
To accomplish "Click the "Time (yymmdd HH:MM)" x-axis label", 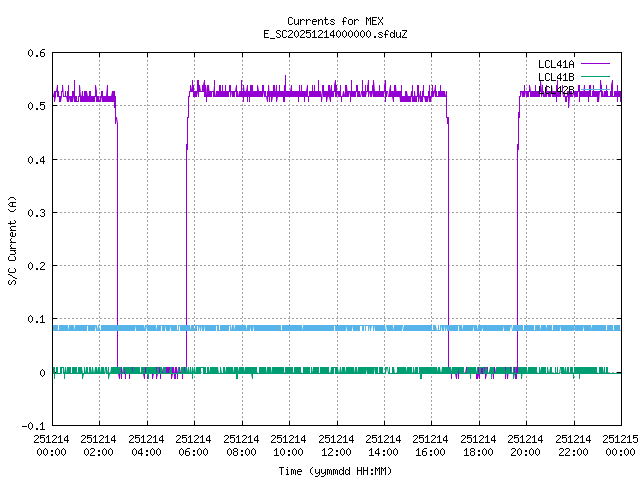I will tap(335, 470).
